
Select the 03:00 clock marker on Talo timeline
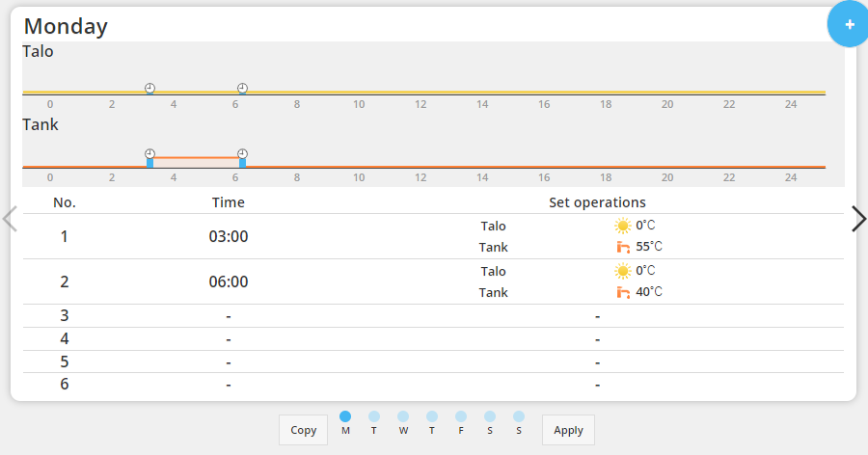tap(150, 88)
